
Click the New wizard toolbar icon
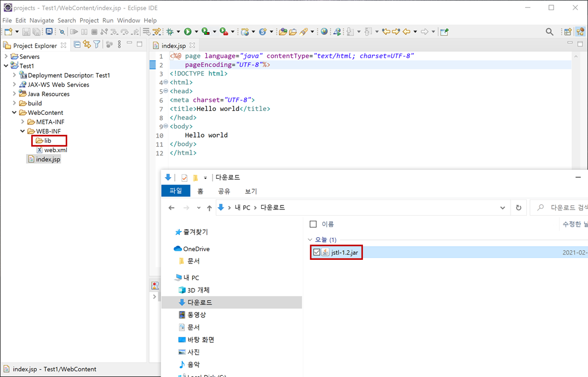(x=9, y=32)
